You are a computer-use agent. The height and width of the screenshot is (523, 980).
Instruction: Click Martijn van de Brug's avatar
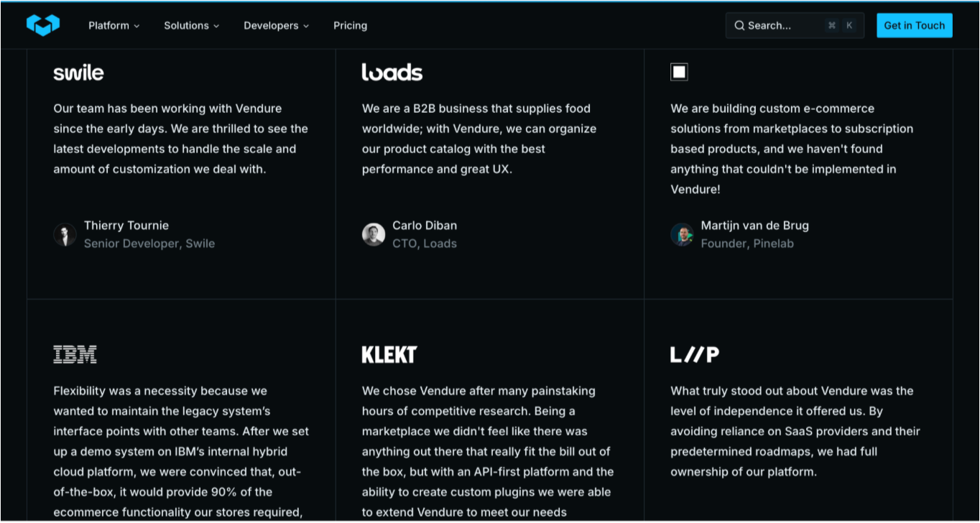tap(682, 235)
